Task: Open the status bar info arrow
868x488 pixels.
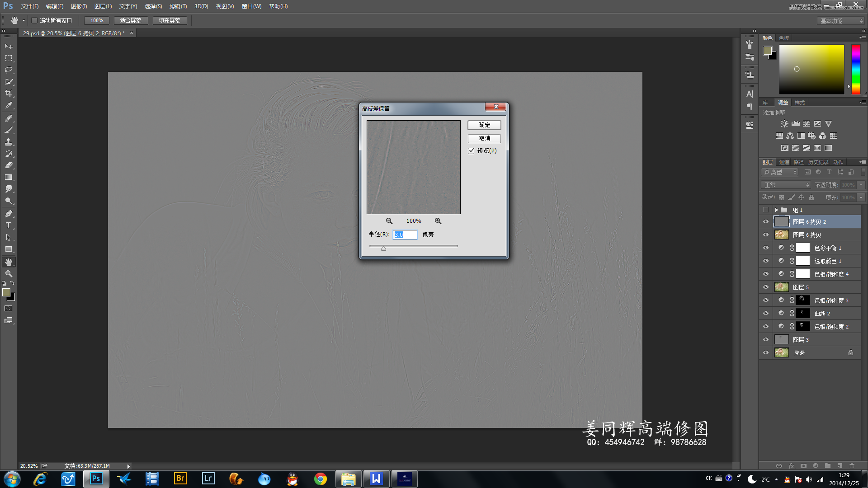Action: point(128,466)
